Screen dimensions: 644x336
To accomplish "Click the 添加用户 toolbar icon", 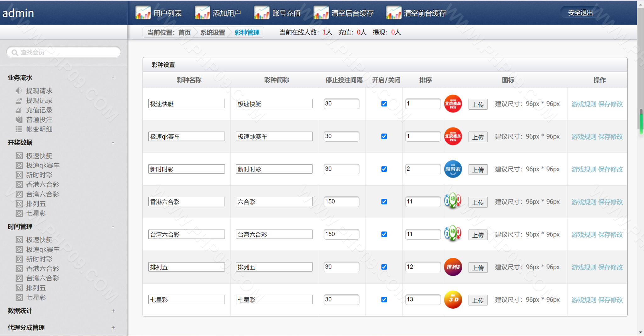I will (x=202, y=13).
